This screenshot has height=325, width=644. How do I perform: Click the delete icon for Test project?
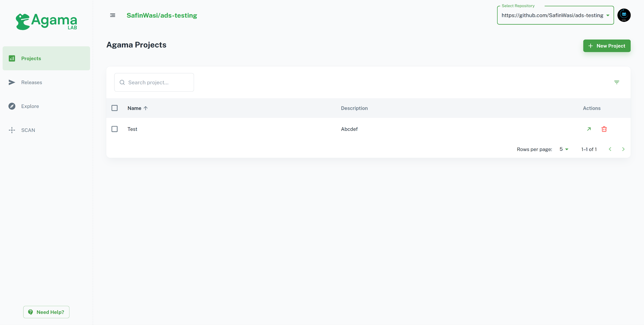pos(604,129)
